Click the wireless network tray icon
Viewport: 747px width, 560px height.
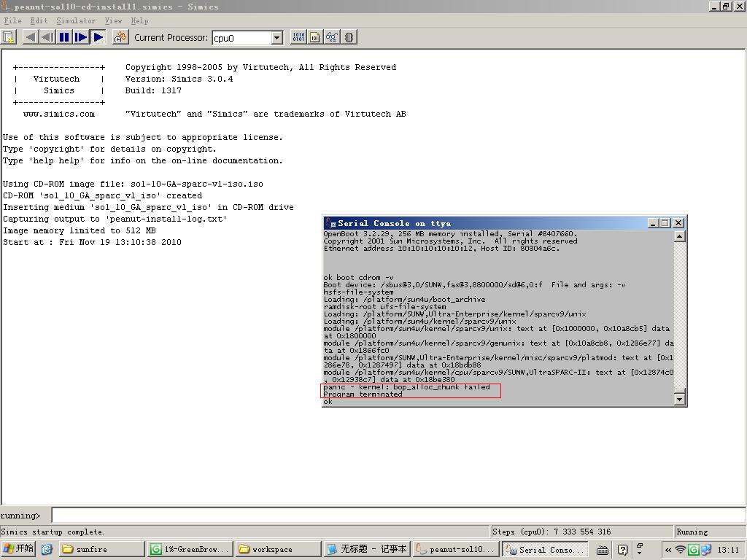(681, 550)
